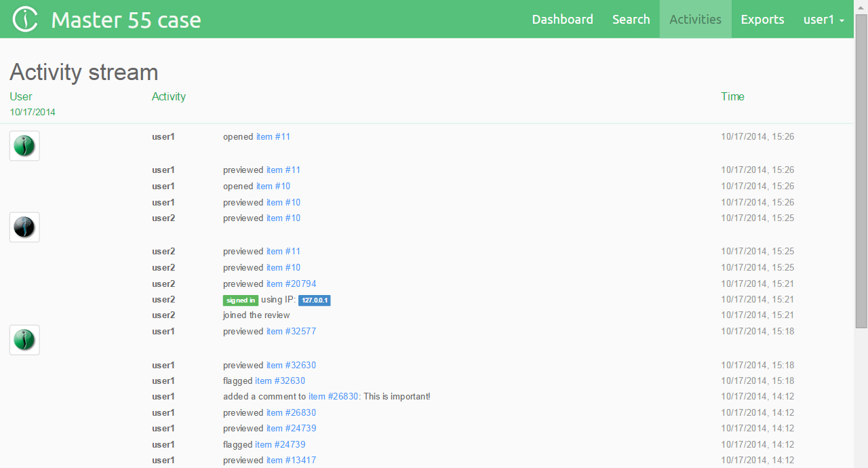Image resolution: width=868 pixels, height=468 pixels.
Task: Click the blue 127.0.0.1 IP badge
Action: (x=314, y=300)
